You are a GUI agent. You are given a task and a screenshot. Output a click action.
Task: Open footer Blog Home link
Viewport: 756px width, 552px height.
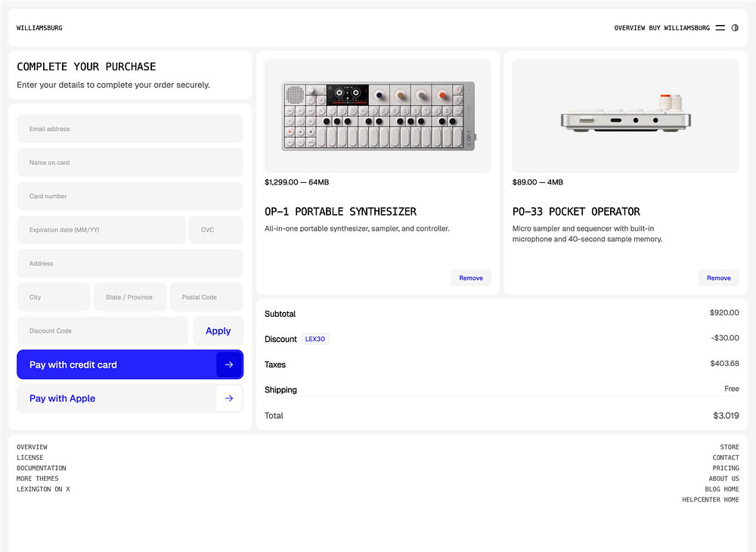[722, 489]
